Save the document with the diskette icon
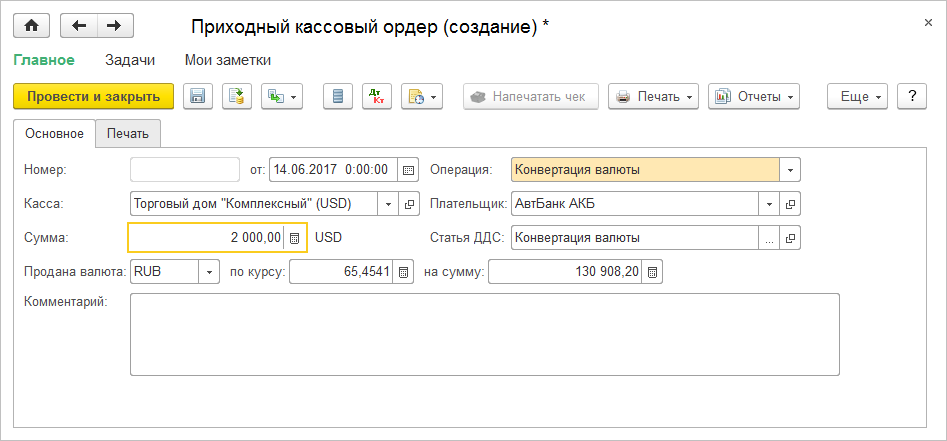This screenshot has width=947, height=441. pos(197,96)
